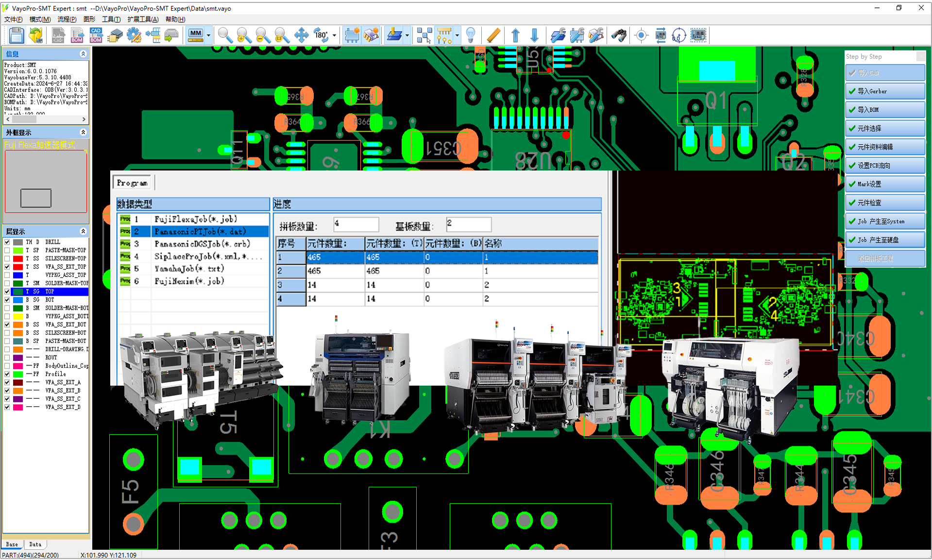Select the plain magnifier zoom tool
Image resolution: width=932 pixels, height=560 pixels.
coord(225,35)
